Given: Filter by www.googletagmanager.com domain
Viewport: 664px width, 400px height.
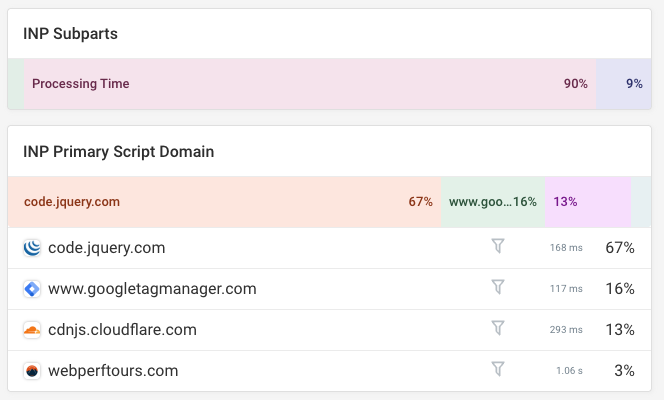Looking at the screenshot, I should 498,289.
